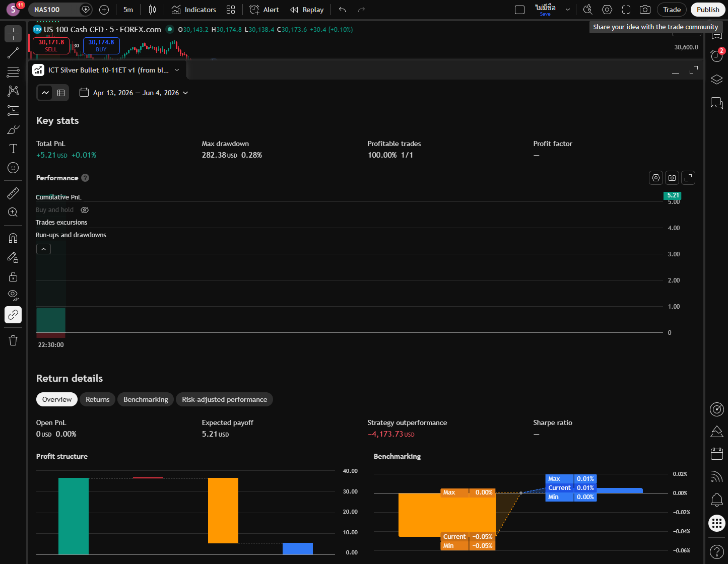
Task: Capture performance chart image
Action: pyautogui.click(x=672, y=178)
